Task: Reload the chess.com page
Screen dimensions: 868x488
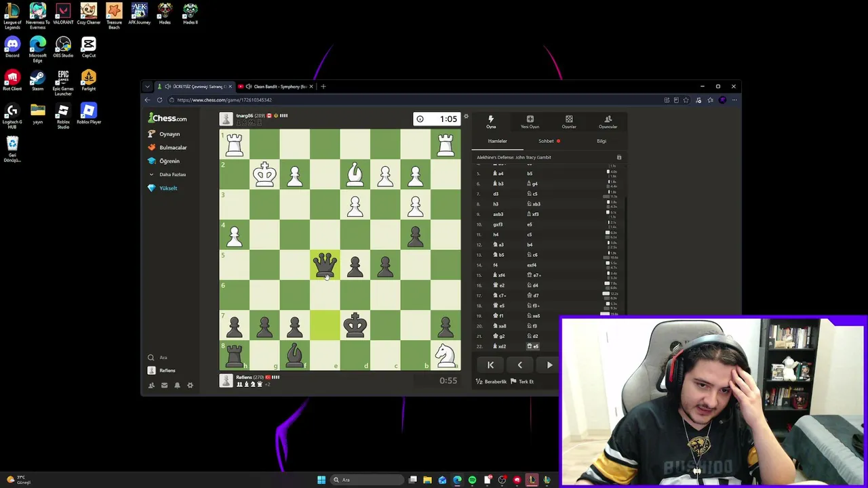Action: (159, 100)
